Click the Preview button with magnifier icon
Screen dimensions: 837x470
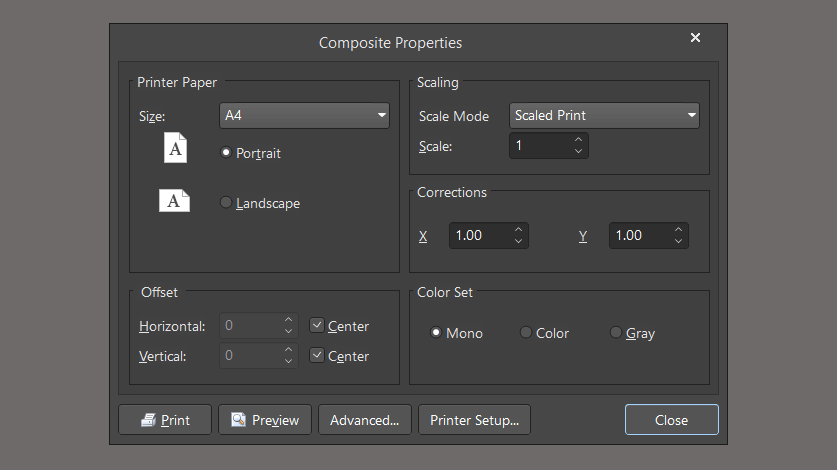tap(265, 420)
